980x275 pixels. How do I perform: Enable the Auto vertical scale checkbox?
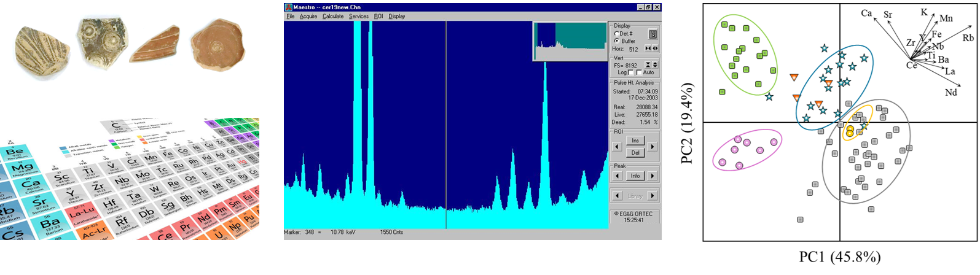pyautogui.click(x=640, y=72)
